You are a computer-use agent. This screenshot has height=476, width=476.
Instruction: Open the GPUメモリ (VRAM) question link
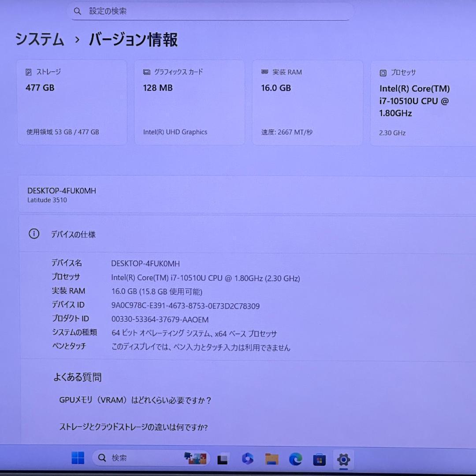135,400
